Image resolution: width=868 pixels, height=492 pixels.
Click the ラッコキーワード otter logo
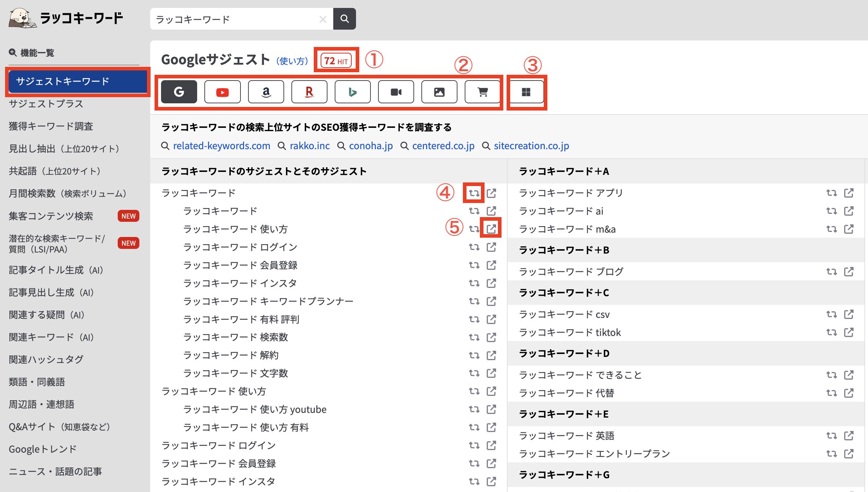[66, 18]
